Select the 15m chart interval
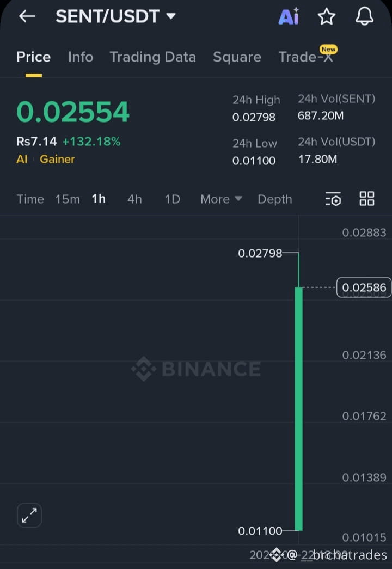 [x=68, y=199]
